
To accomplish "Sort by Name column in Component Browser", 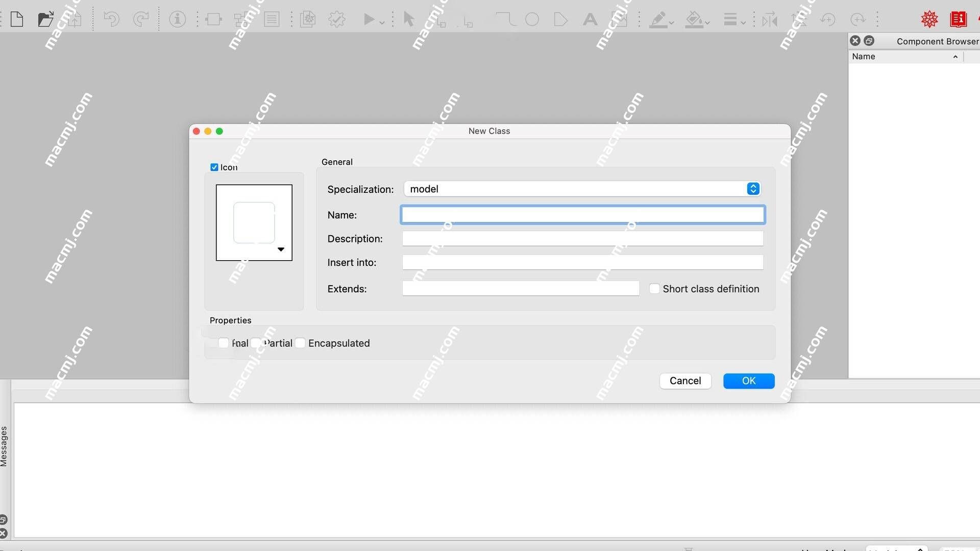I will tap(906, 57).
